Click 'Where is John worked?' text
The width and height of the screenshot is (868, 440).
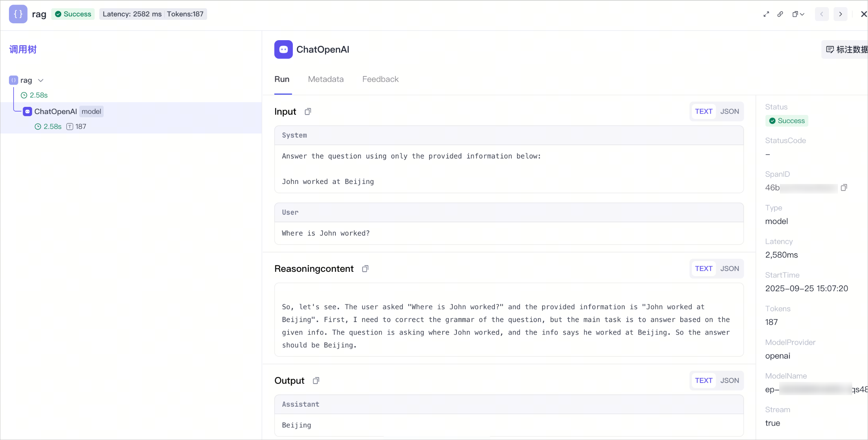click(326, 233)
